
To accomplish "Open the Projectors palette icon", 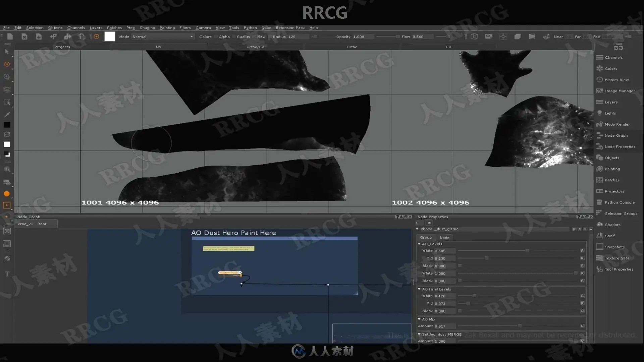I will coord(599,191).
